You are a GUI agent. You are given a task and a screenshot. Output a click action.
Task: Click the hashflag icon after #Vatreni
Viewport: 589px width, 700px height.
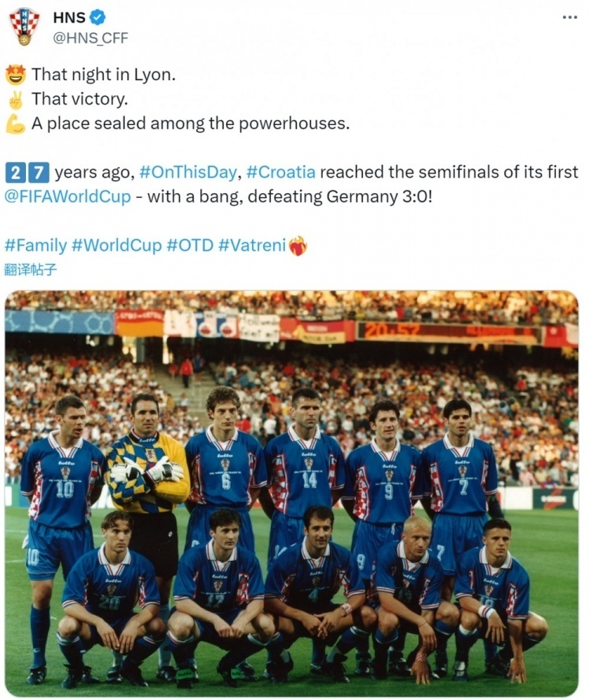point(298,246)
